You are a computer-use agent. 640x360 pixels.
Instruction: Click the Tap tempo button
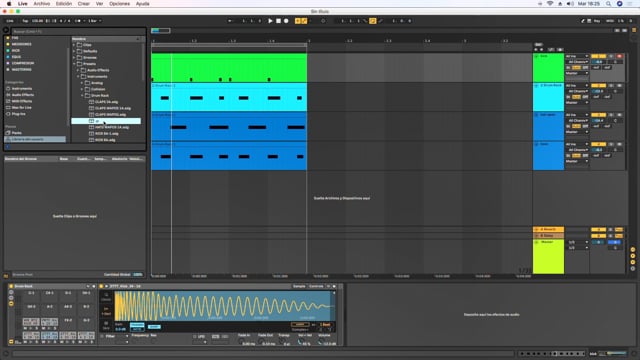pyautogui.click(x=25, y=21)
